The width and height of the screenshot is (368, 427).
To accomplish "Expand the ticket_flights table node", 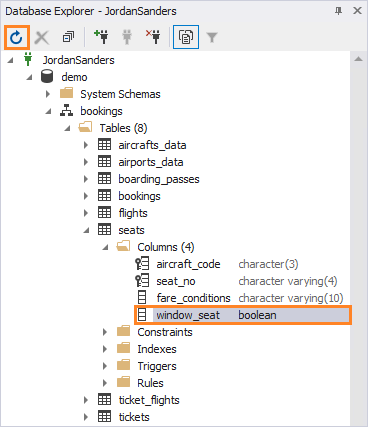I will coord(86,400).
